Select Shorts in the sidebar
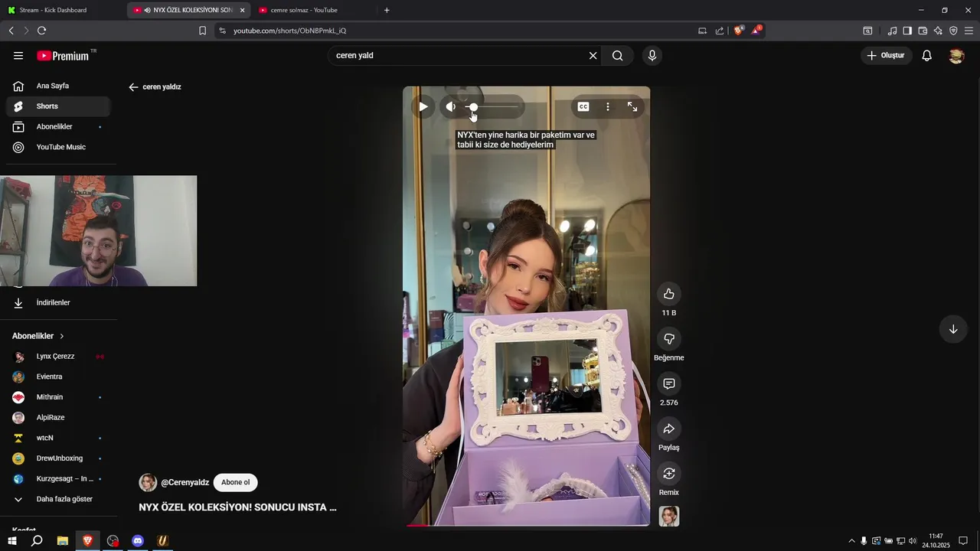 click(58, 106)
